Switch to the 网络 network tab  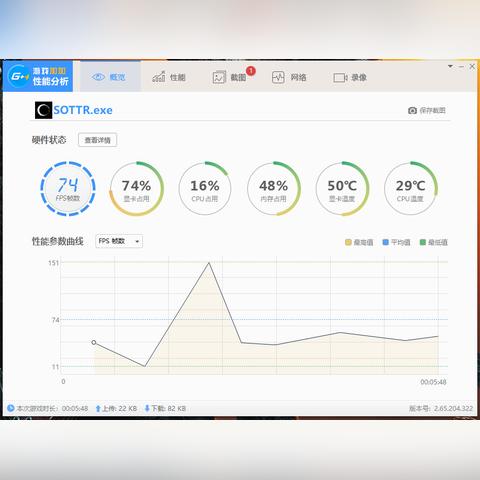click(289, 77)
